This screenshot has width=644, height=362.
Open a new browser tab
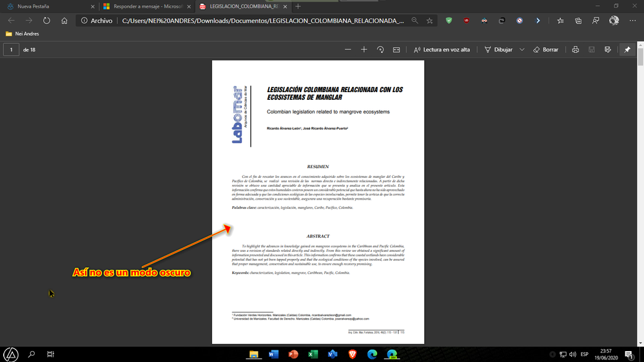click(298, 6)
